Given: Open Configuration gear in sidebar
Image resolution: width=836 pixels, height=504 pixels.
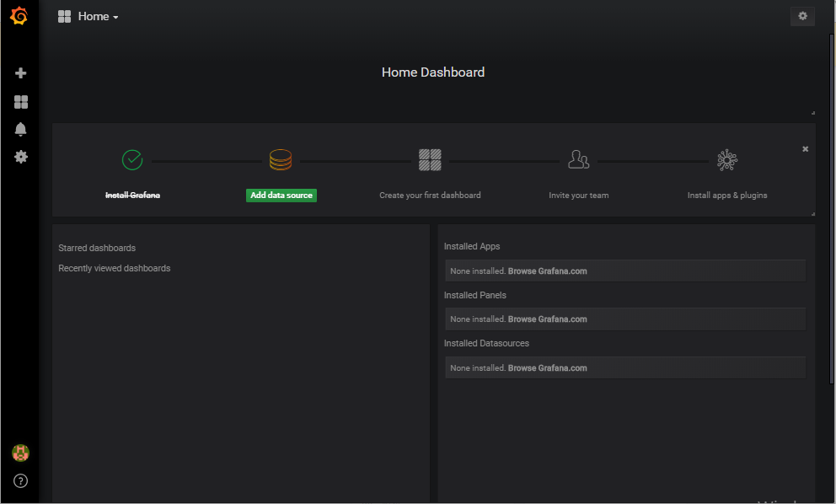Looking at the screenshot, I should coord(21,157).
